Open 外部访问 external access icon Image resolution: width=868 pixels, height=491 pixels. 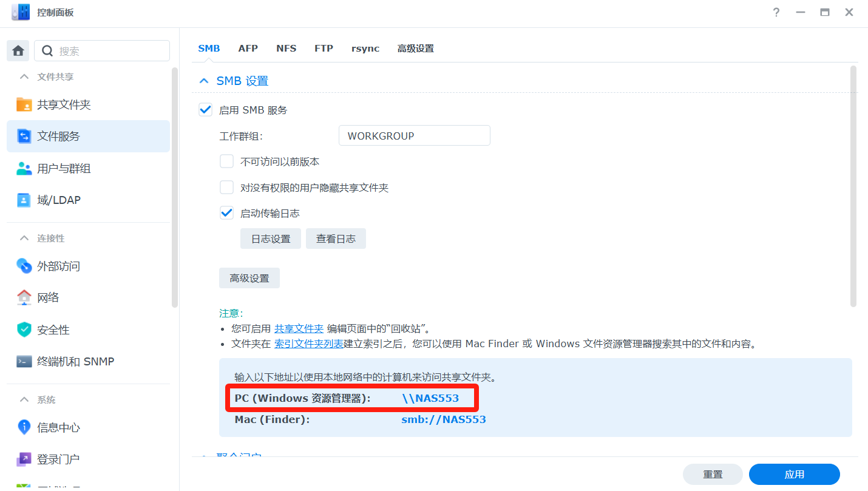pyautogui.click(x=24, y=266)
